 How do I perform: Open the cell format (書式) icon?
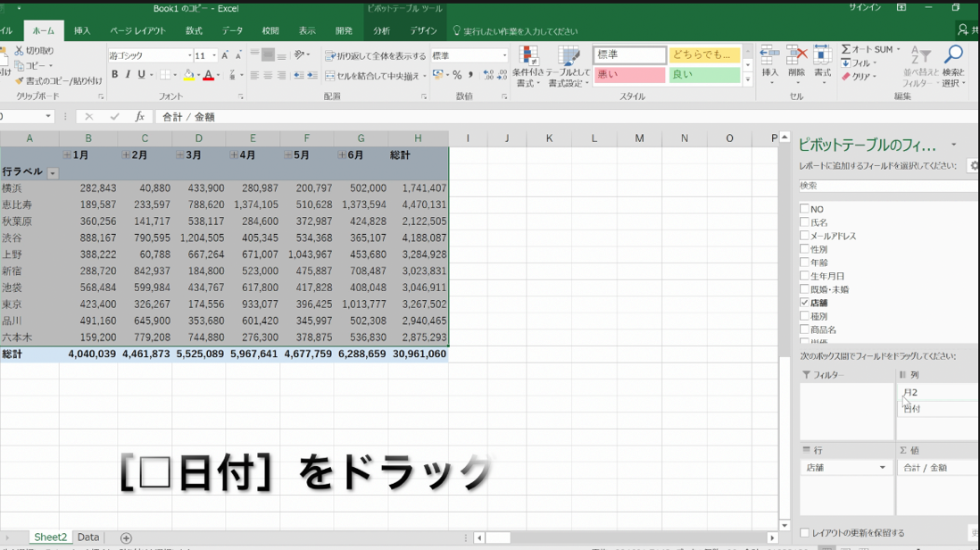pyautogui.click(x=823, y=65)
